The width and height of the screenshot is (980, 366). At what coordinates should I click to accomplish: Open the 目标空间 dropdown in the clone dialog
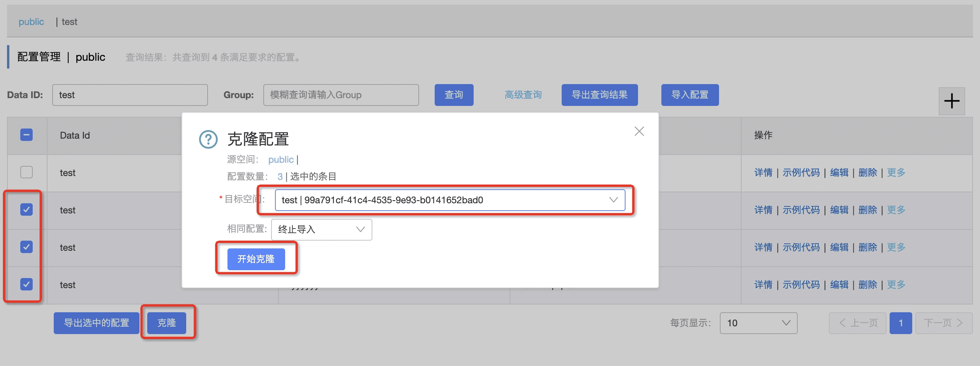click(450, 200)
